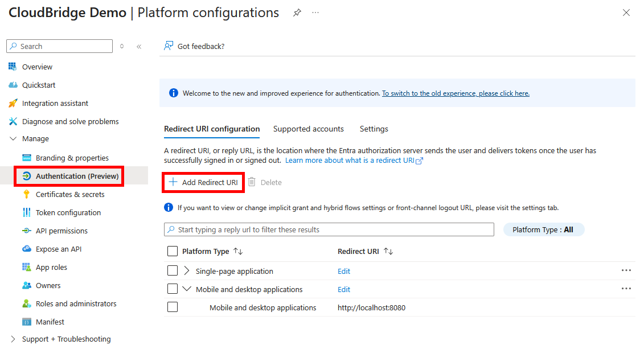Click the Got feedback icon
The image size is (644, 353).
169,46
